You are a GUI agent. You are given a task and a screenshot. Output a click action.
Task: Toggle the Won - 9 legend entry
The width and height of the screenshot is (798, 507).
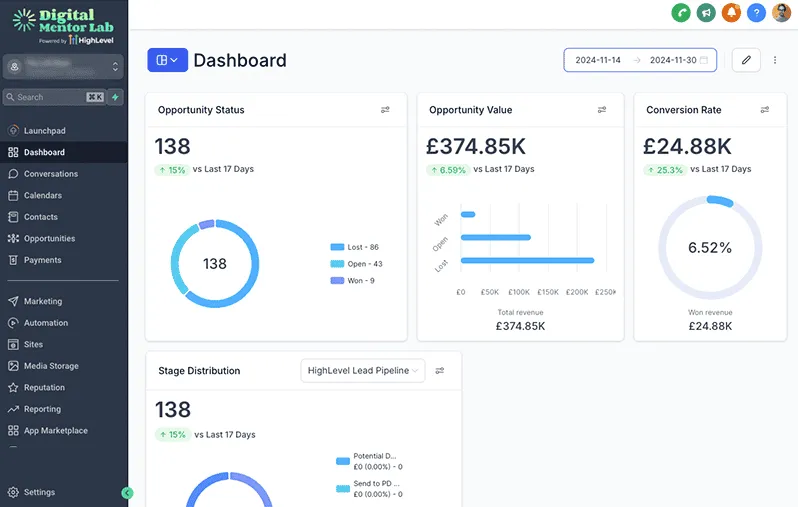(353, 280)
